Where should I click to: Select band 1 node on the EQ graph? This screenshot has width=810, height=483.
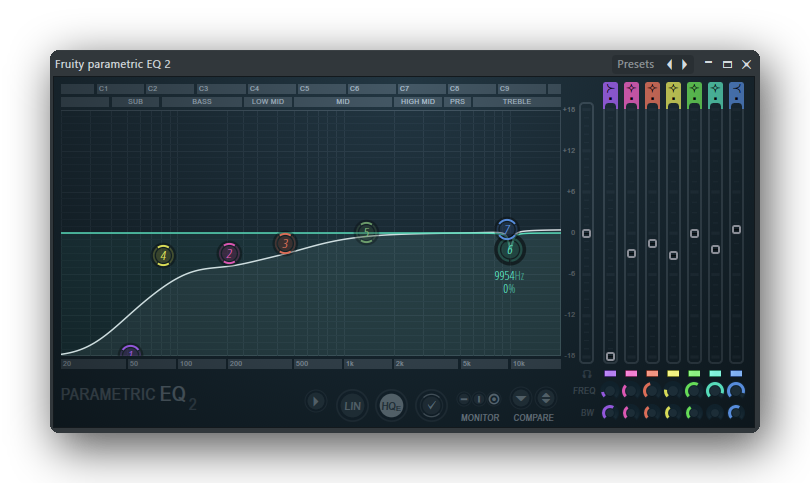[x=131, y=351]
